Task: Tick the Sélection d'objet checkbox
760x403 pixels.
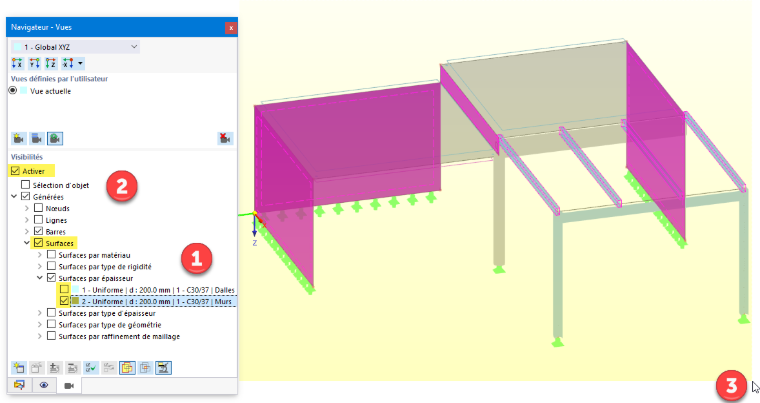Action: (26, 185)
